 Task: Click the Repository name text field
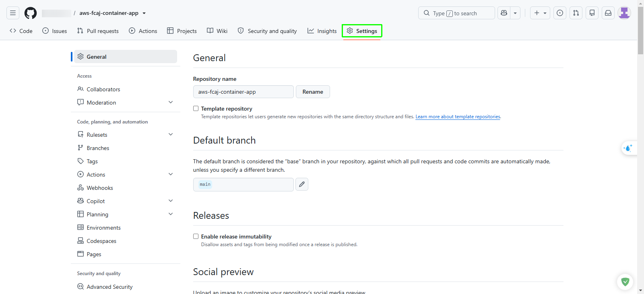click(x=244, y=92)
